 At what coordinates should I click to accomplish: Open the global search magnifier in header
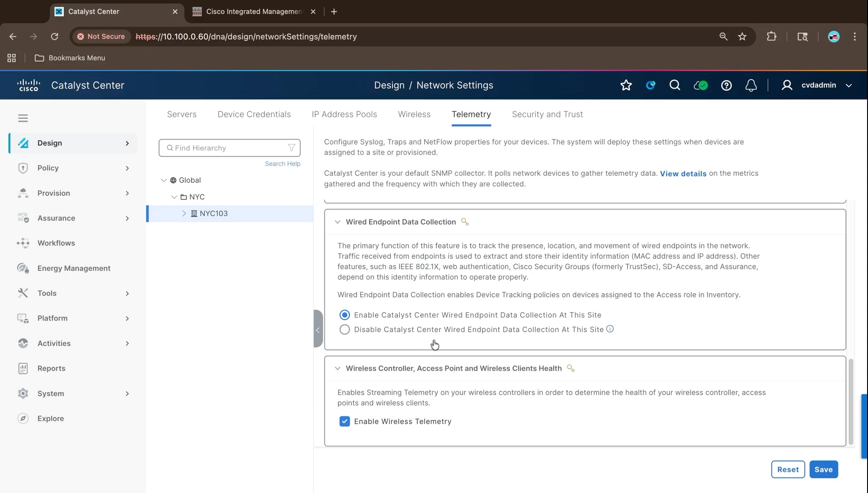675,85
